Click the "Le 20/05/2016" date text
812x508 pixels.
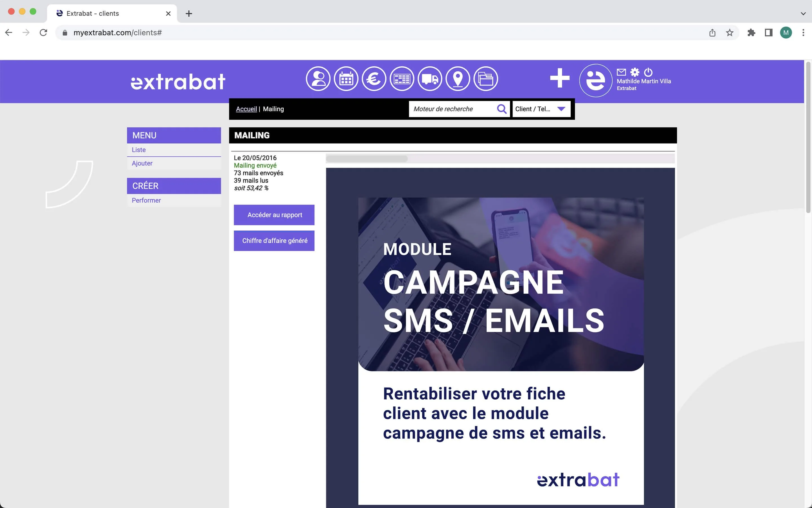tap(255, 158)
